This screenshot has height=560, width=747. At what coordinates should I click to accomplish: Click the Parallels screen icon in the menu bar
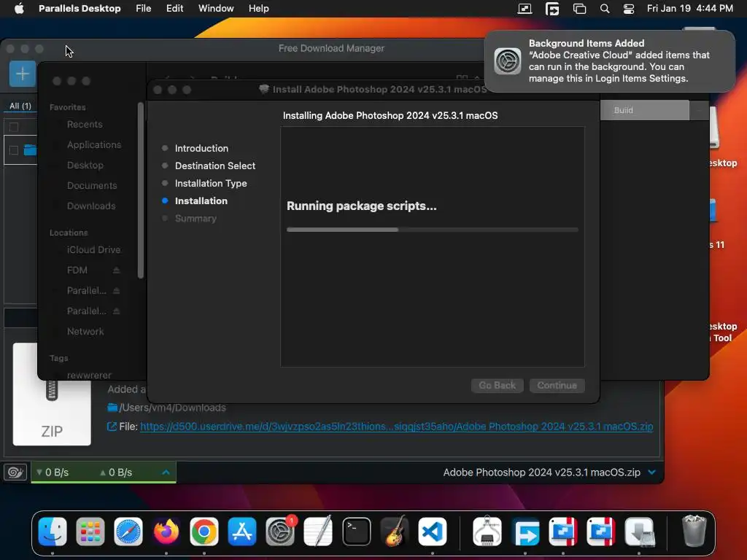(x=525, y=9)
